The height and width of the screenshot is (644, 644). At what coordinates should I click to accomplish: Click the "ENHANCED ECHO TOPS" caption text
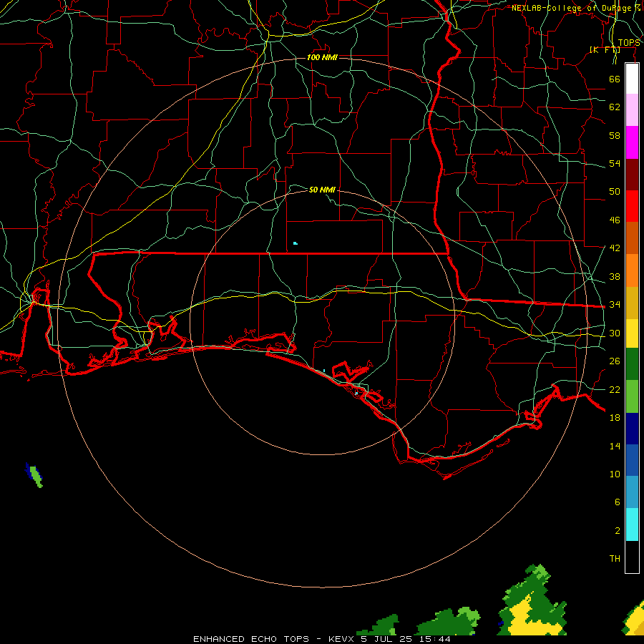[x=251, y=639]
